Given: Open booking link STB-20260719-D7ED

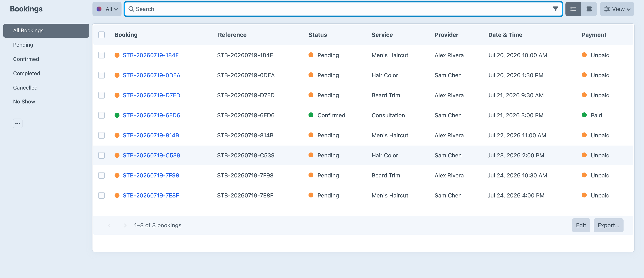Looking at the screenshot, I should tap(152, 95).
